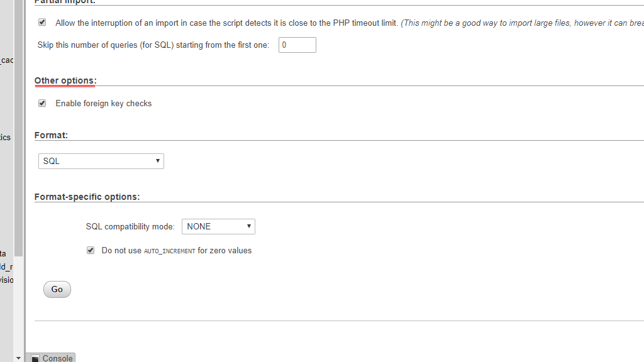Viewport: 644px width, 362px height.
Task: Uncheck "Enable foreign key checks"
Action: coord(42,103)
